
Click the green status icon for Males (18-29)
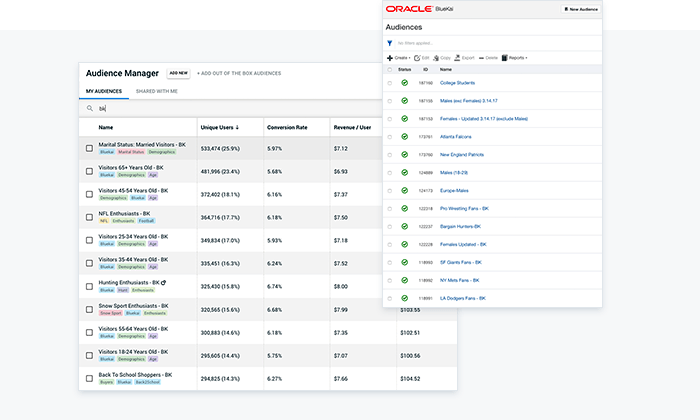[x=404, y=172]
